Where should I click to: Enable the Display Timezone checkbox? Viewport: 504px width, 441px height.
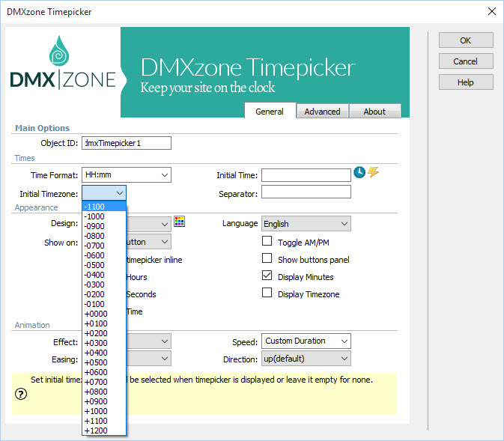click(x=267, y=293)
